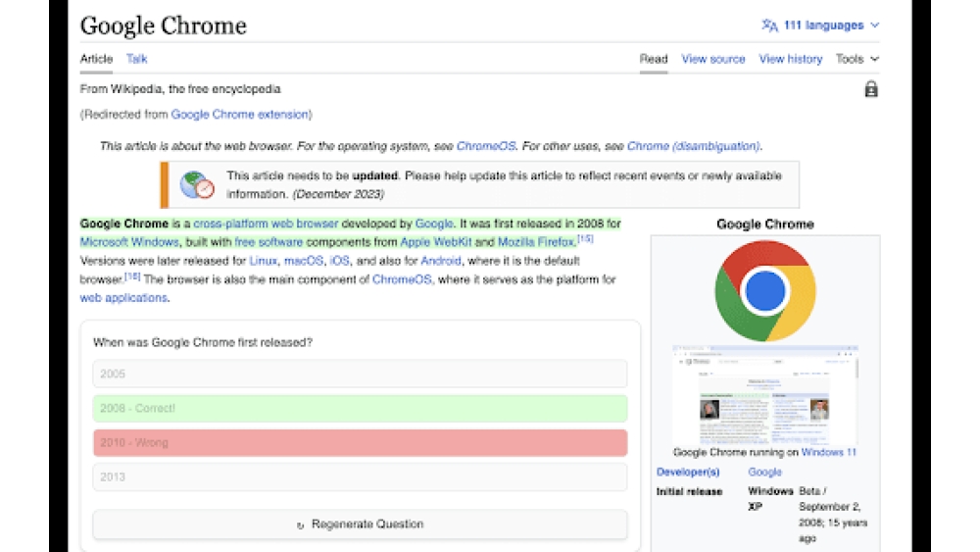Click the citation [15] reference

pyautogui.click(x=585, y=239)
